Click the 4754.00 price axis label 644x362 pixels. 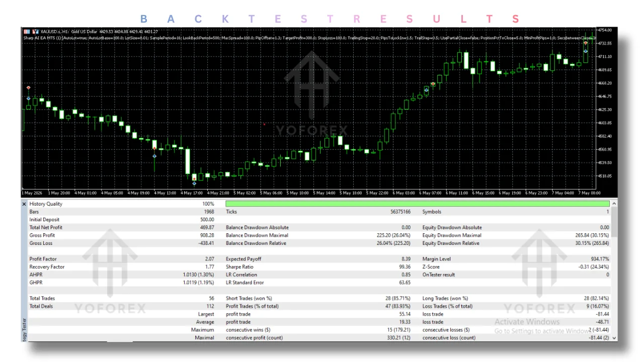tap(604, 30)
